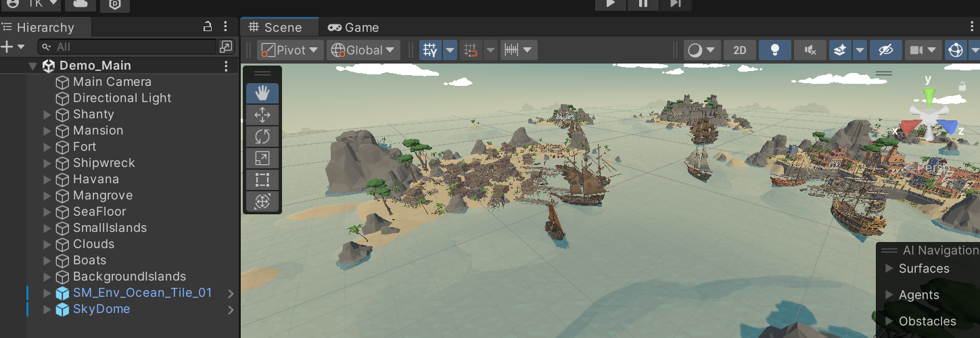Toggle hidden objects visibility eye
Viewport: 980px width, 338px height.
click(886, 50)
